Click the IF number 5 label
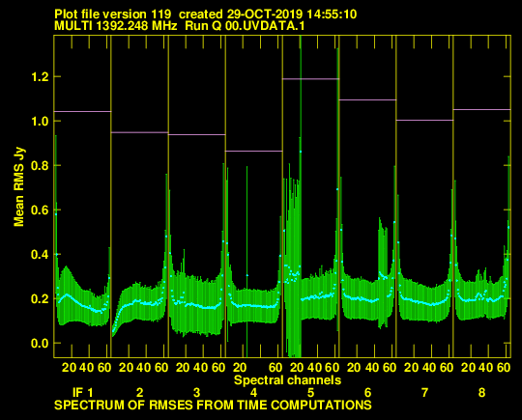The width and height of the screenshot is (522, 420). (310, 393)
